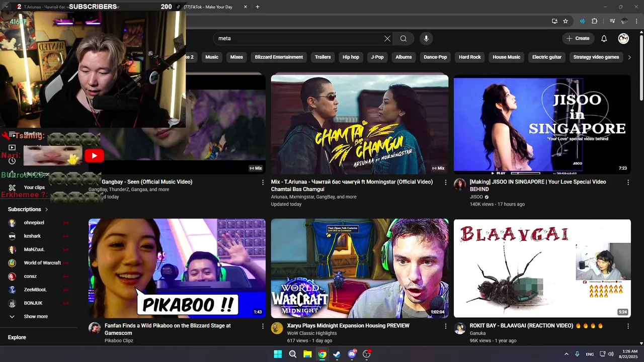The width and height of the screenshot is (644, 362).
Task: Play the JISOO in Singapore thumbnail
Action: tap(542, 124)
